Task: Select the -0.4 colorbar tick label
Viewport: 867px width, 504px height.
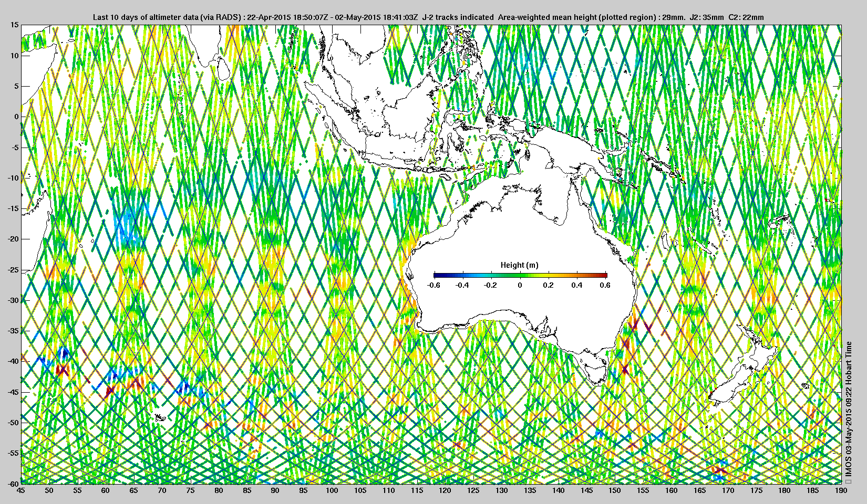Action: click(462, 285)
